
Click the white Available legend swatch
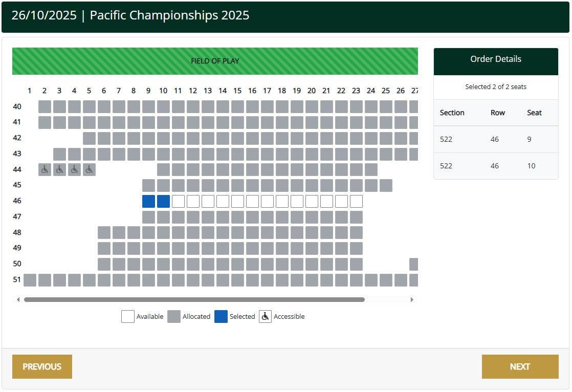pyautogui.click(x=128, y=316)
